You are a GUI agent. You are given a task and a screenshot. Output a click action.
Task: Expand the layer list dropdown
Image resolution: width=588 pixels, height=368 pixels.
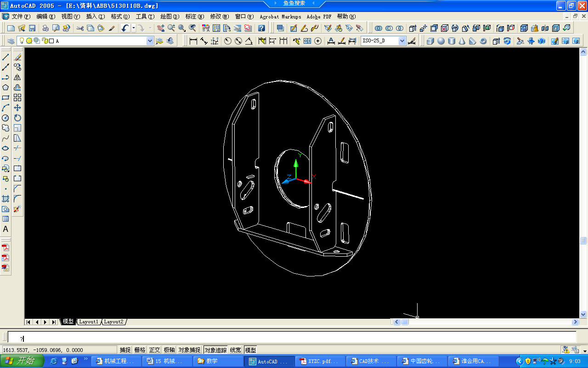point(150,41)
